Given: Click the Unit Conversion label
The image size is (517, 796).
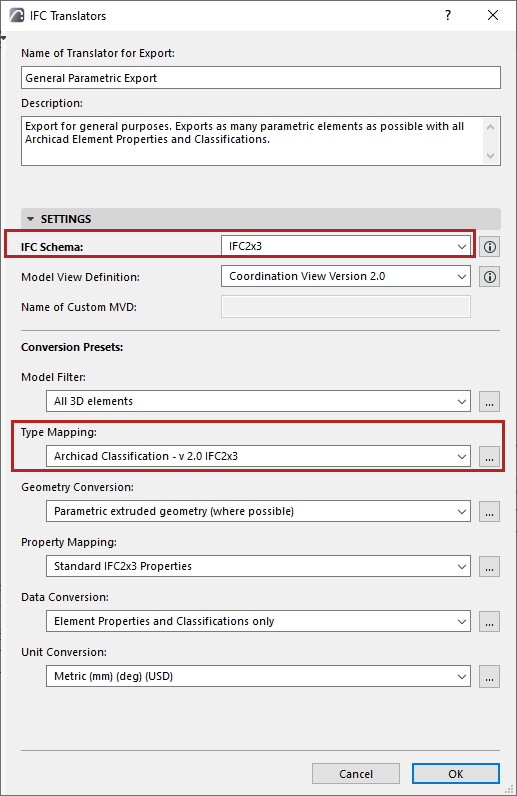Looking at the screenshot, I should (x=64, y=652).
